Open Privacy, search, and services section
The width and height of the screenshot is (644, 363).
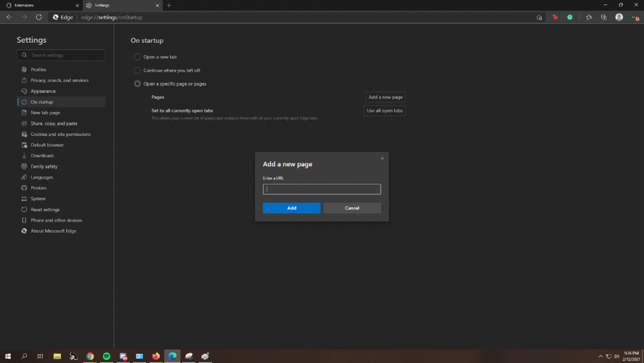[61, 81]
